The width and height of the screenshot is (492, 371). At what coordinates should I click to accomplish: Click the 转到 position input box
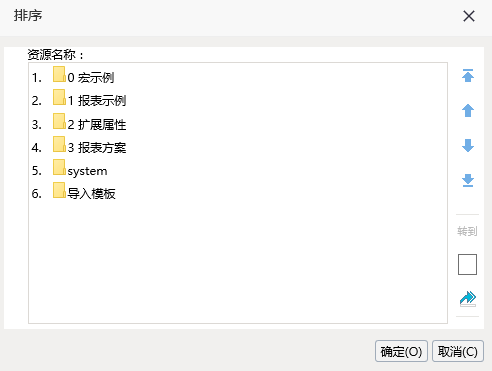[467, 265]
